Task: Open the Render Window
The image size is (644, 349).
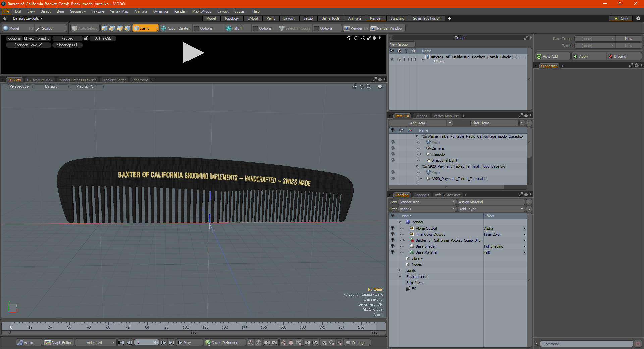Action: click(x=387, y=28)
